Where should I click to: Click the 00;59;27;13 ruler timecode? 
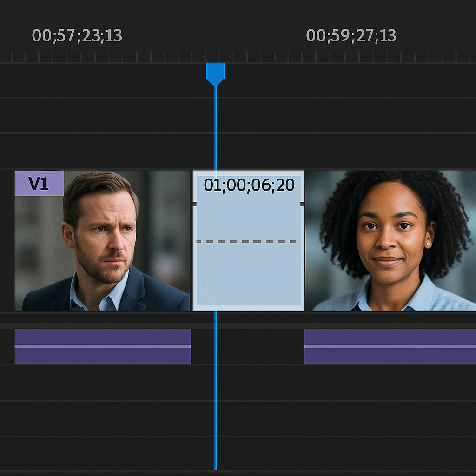click(x=351, y=36)
